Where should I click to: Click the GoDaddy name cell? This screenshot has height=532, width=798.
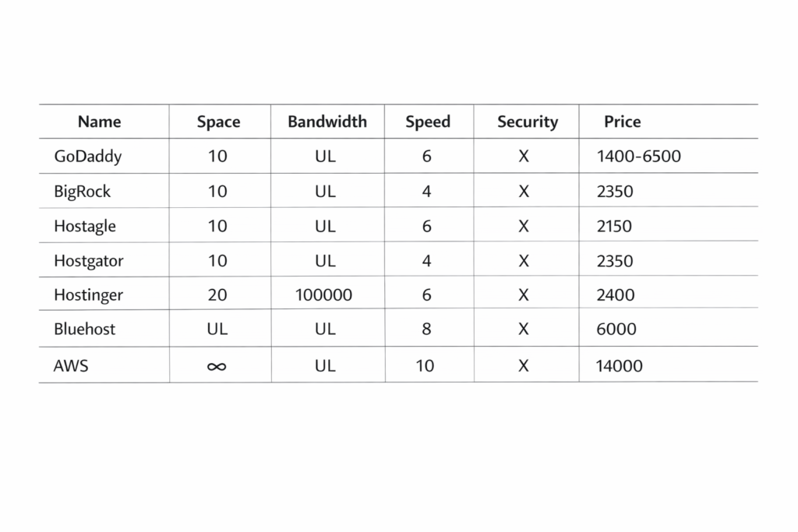[x=88, y=156]
